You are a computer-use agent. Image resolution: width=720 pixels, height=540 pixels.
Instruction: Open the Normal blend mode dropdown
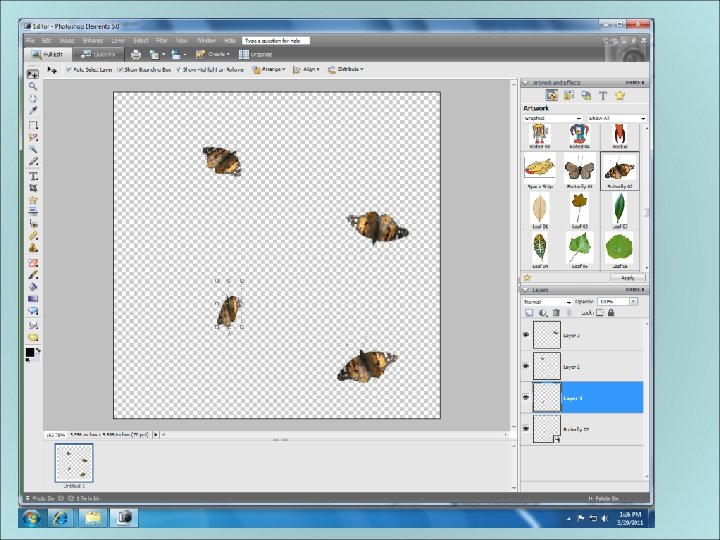[547, 302]
